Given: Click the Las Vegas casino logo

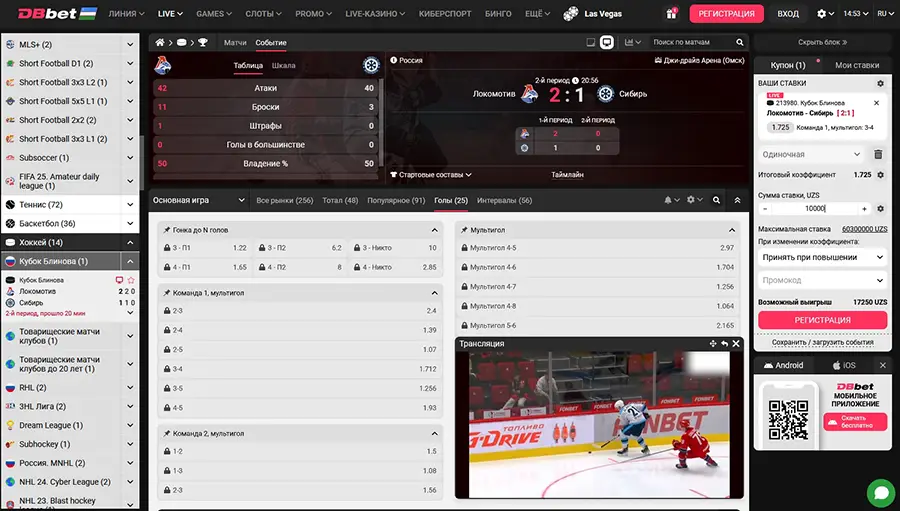Looking at the screenshot, I should [x=593, y=14].
